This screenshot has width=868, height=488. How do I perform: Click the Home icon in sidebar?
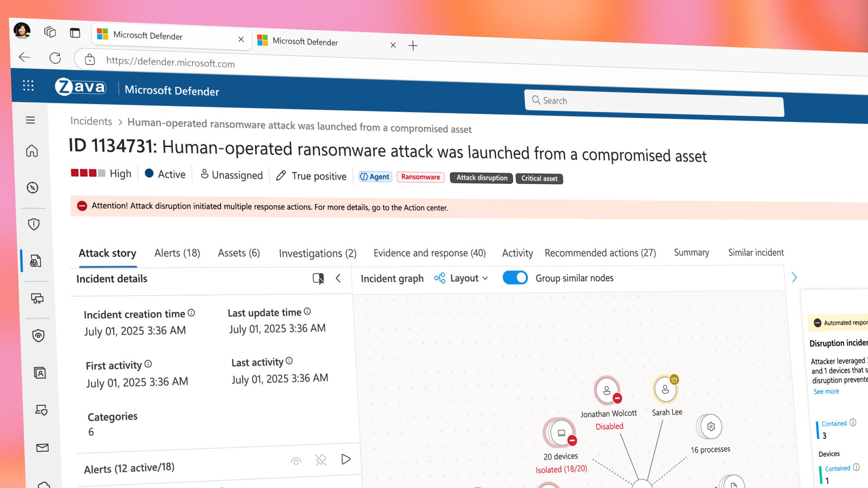click(32, 150)
